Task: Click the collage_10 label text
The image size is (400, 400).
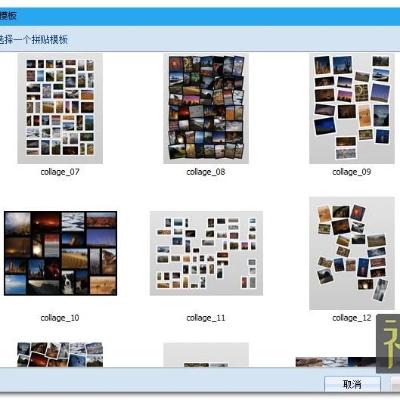Action: (x=60, y=318)
